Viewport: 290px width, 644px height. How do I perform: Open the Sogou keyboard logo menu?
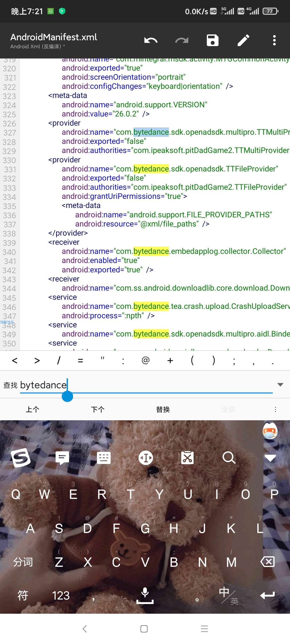click(20, 458)
